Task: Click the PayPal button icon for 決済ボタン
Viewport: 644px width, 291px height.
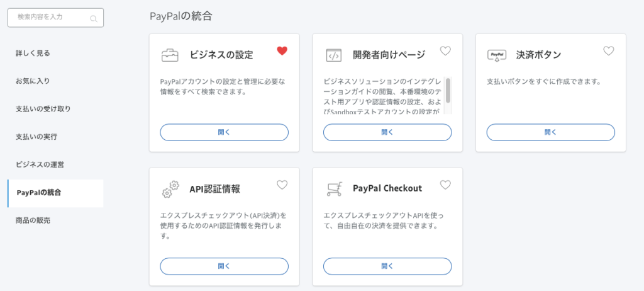Action: (497, 55)
